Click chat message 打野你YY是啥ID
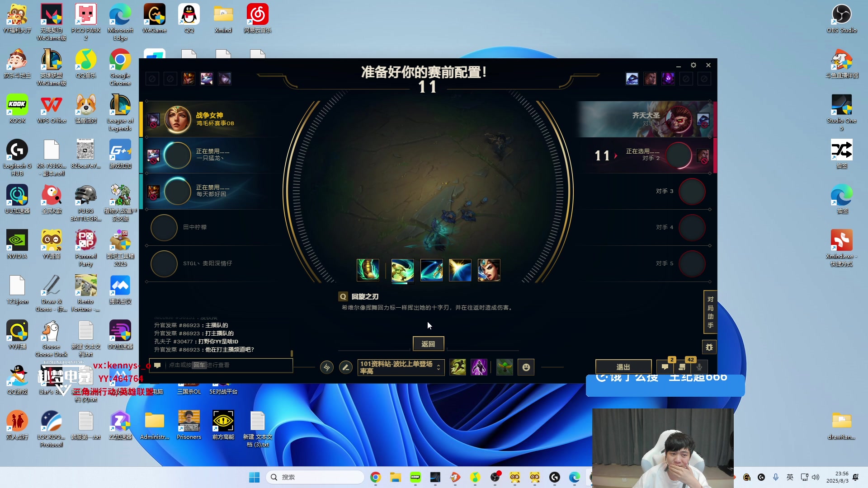 pos(218,342)
